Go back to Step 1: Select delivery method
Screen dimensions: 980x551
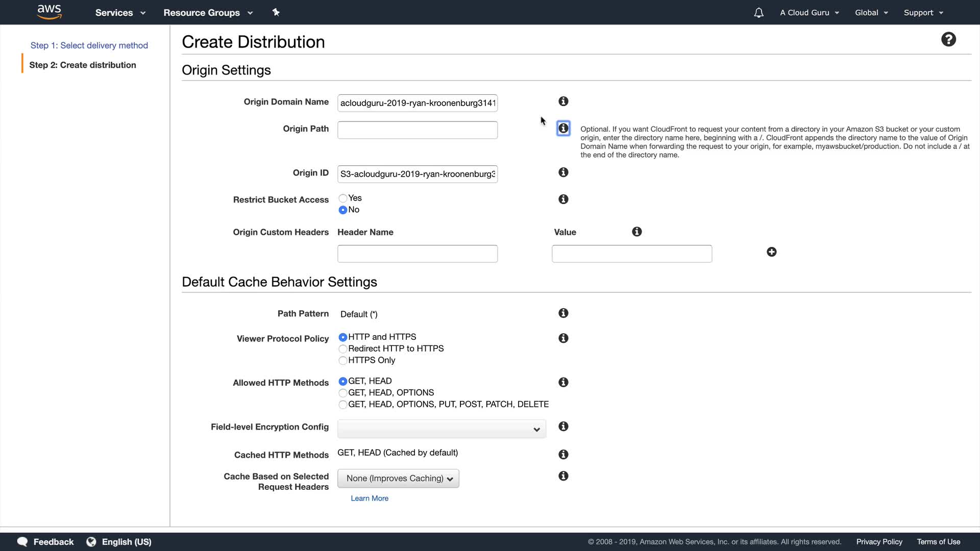coord(89,45)
